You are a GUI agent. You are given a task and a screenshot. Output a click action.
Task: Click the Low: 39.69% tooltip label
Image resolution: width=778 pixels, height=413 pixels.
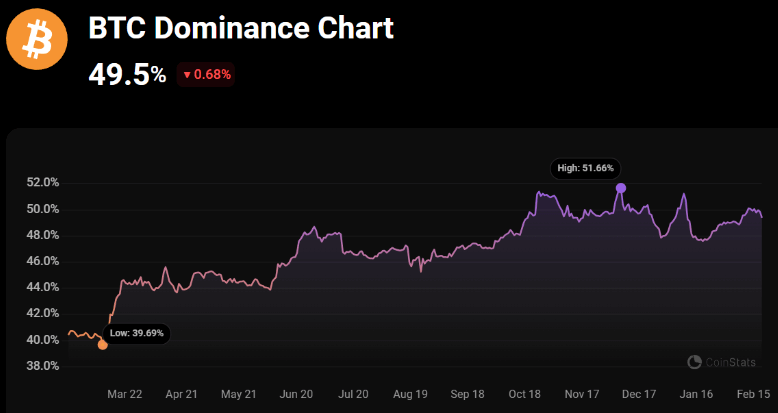pyautogui.click(x=138, y=333)
